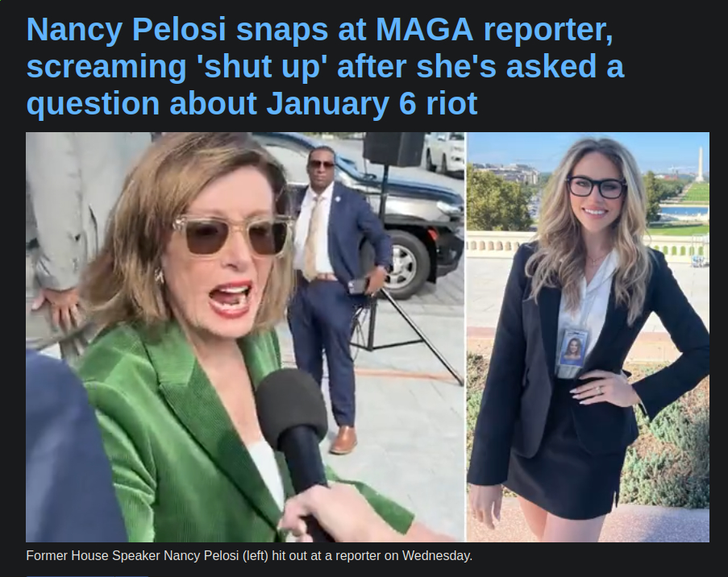Open the left photo of Pelosi speaking
Image resolution: width=728 pixels, height=577 pixels.
tap(245, 337)
